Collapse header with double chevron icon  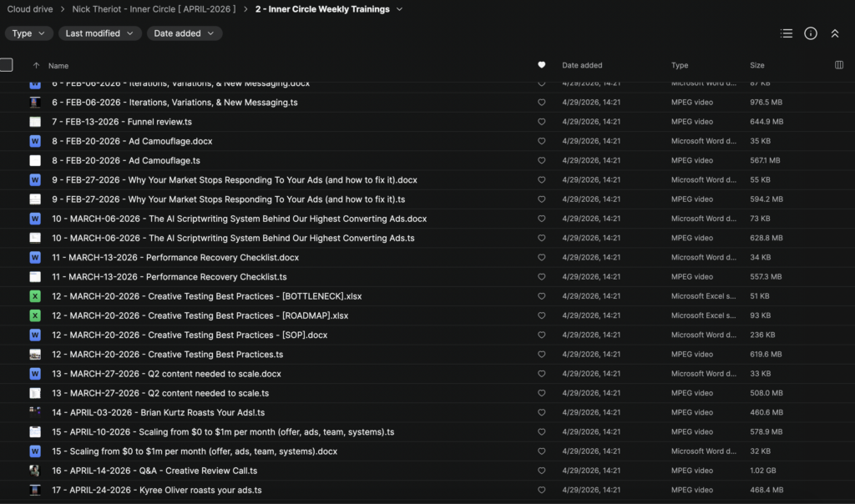tap(834, 33)
